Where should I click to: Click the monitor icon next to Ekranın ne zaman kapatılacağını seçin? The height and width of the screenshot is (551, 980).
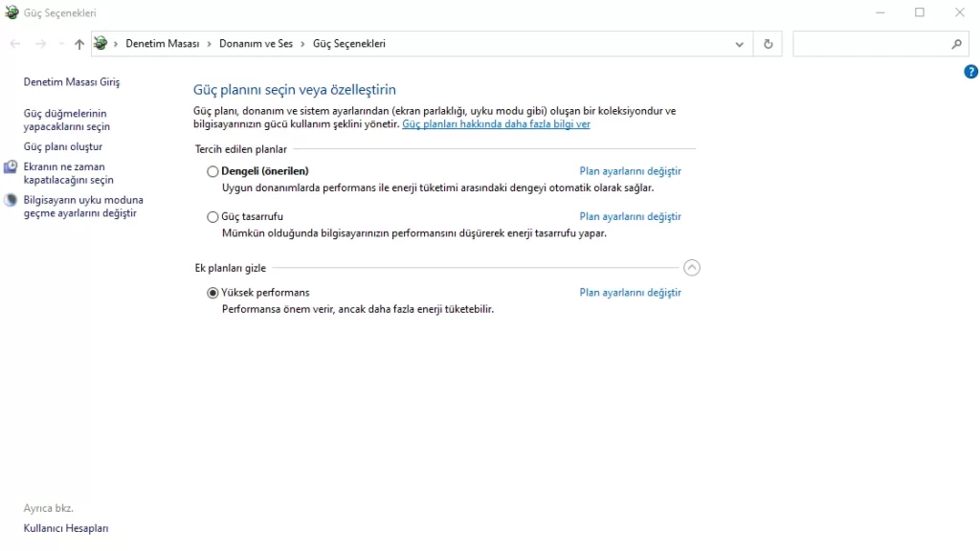click(11, 167)
